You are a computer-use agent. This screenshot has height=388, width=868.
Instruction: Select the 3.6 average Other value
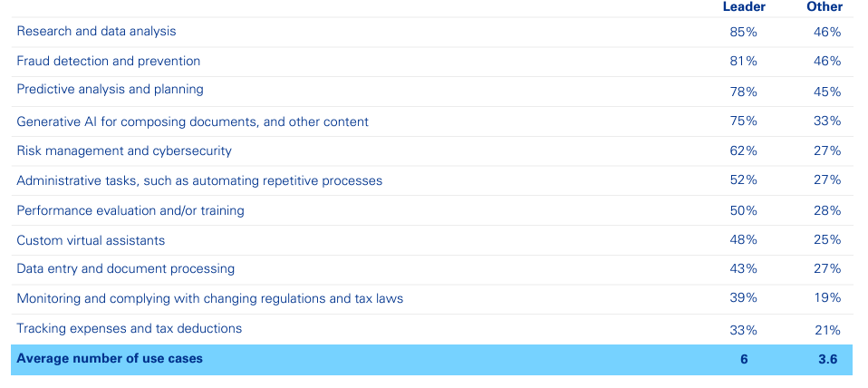[x=826, y=359]
